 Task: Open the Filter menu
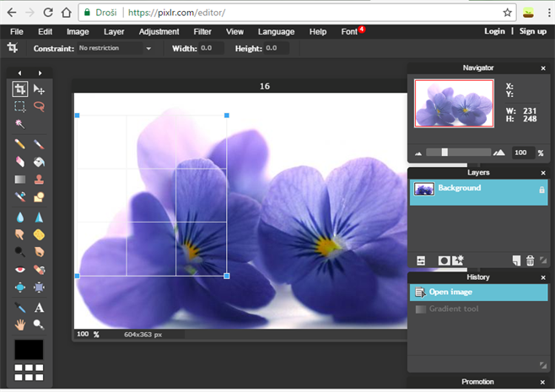click(202, 31)
